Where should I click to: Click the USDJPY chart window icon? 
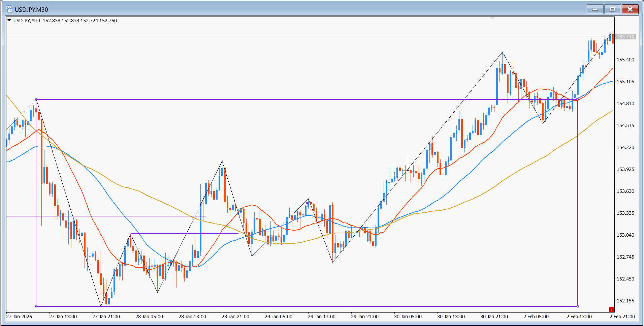[x=9, y=9]
